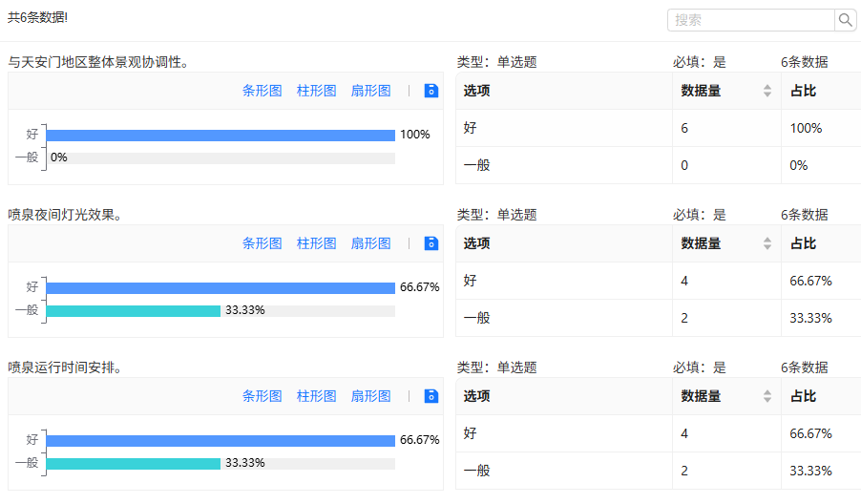Select 条形图 for night lighting question
This screenshot has width=861, height=504.
[x=262, y=243]
